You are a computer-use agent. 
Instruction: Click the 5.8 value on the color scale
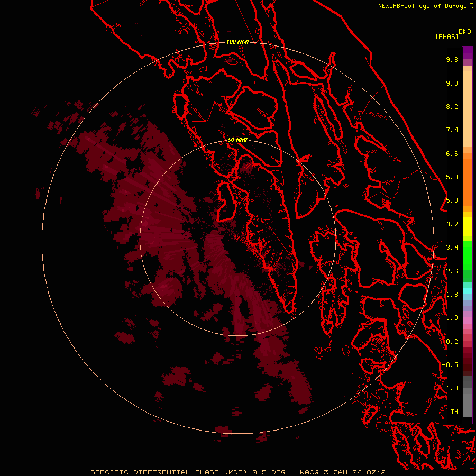point(452,177)
